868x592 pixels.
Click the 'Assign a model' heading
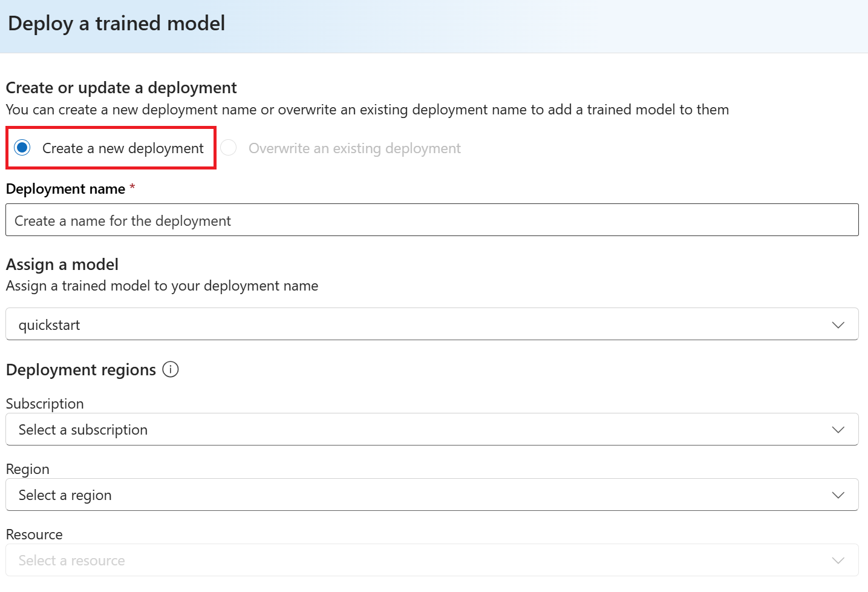pyautogui.click(x=62, y=265)
